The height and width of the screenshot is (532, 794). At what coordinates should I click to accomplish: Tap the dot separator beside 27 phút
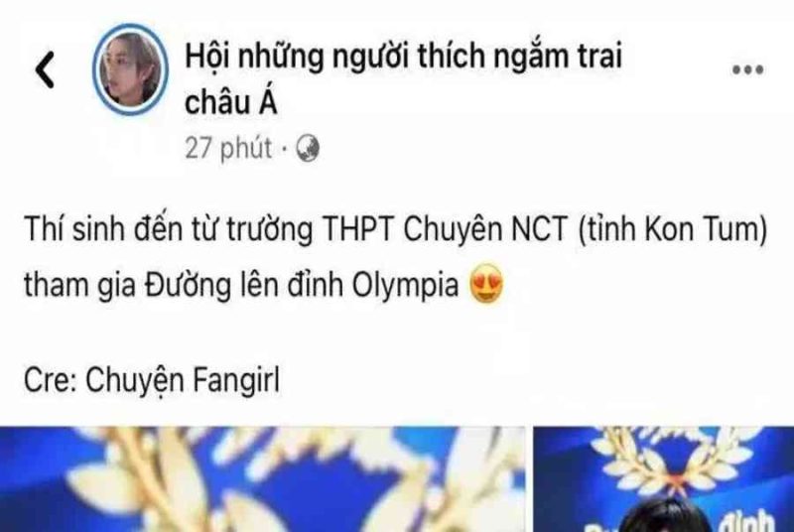point(284,149)
